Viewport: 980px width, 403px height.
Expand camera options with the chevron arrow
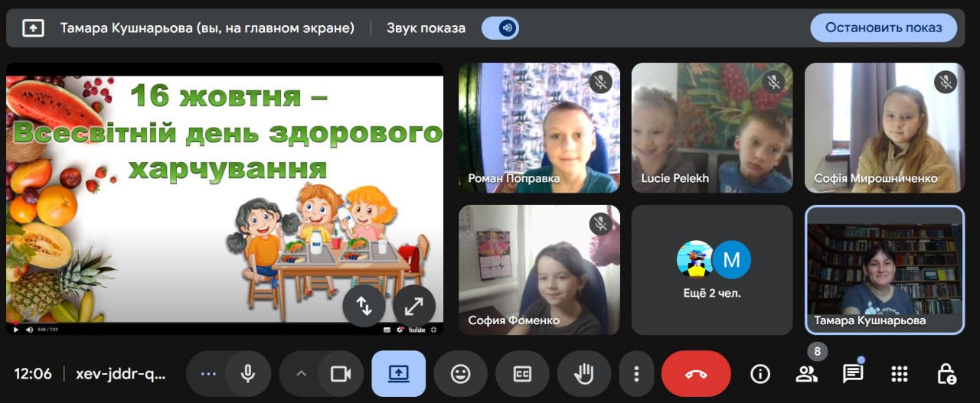pos(301,373)
